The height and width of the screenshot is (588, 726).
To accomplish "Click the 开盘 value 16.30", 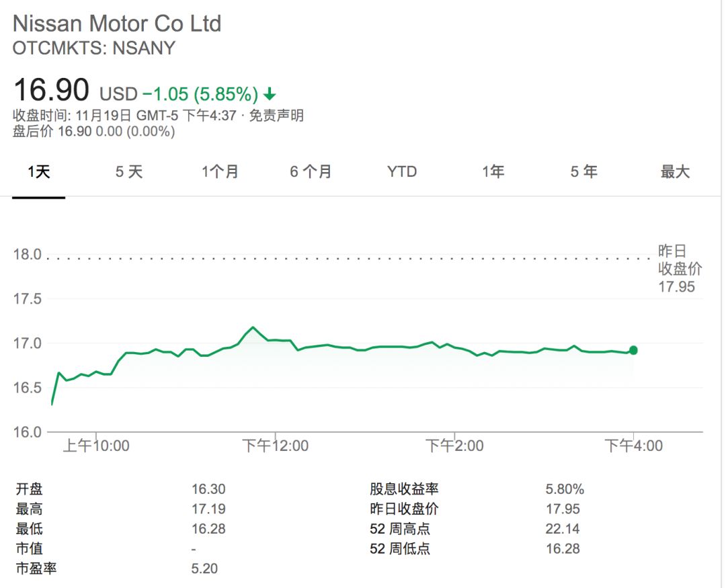I will click(208, 490).
